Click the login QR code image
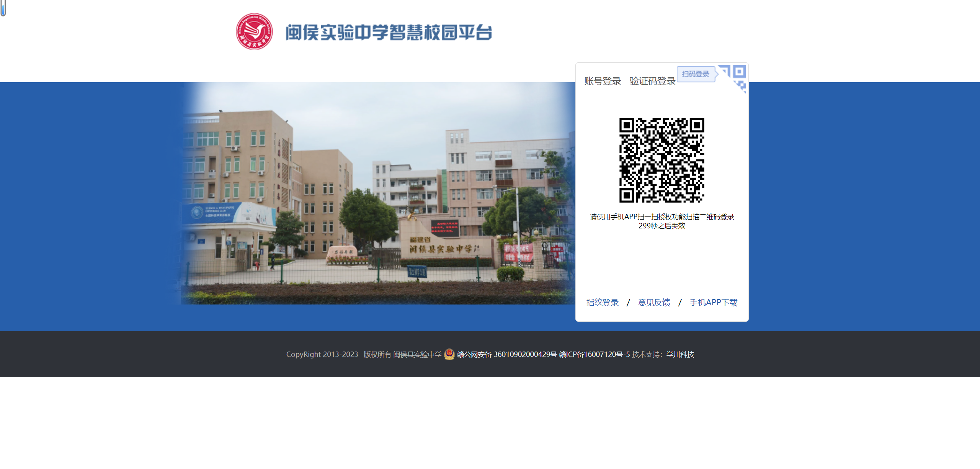Viewport: 980px width, 469px height. click(662, 160)
